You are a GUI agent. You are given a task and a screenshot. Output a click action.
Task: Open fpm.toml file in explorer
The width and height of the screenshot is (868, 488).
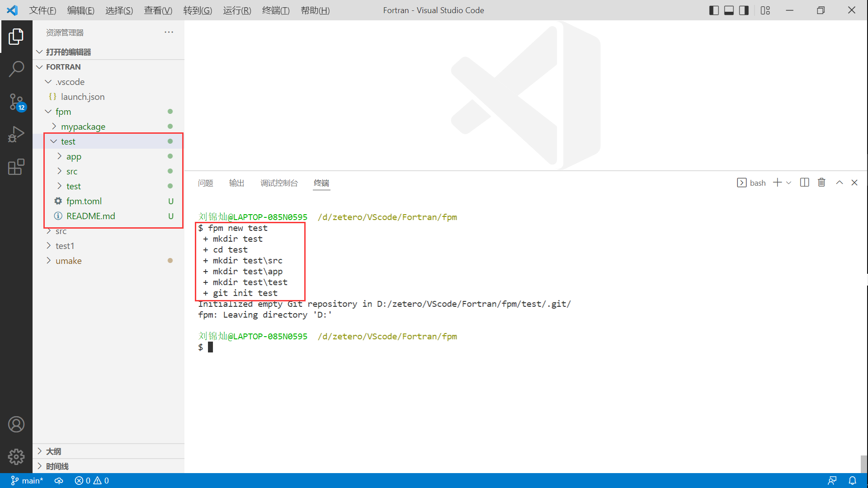pos(84,201)
